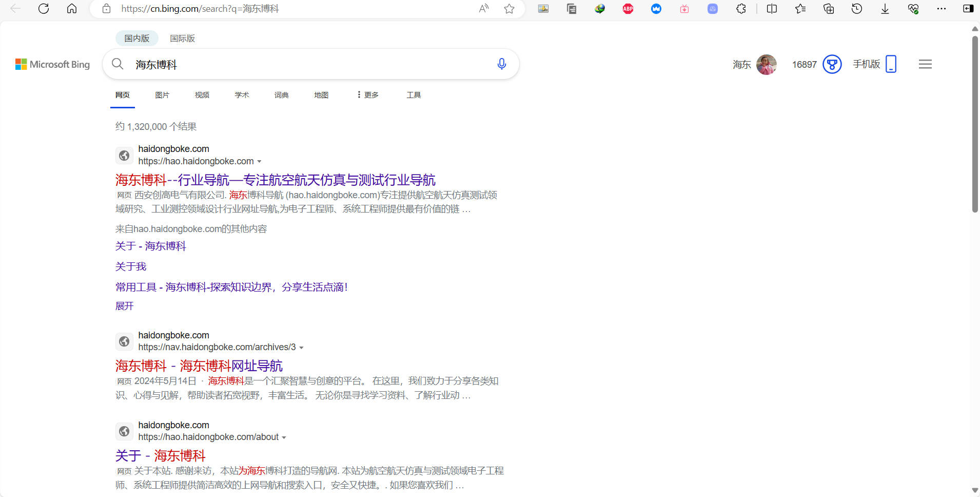Open the browser essentials heart icon

913,9
